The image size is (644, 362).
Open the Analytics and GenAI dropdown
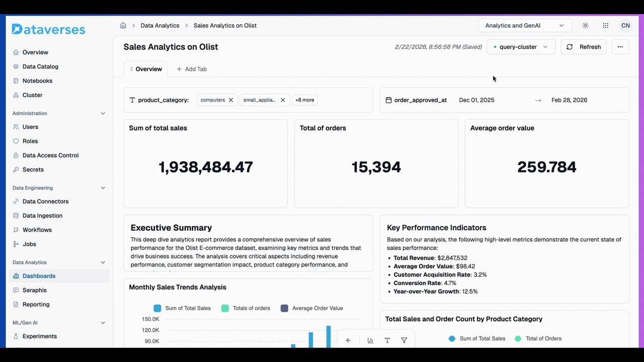[524, 26]
